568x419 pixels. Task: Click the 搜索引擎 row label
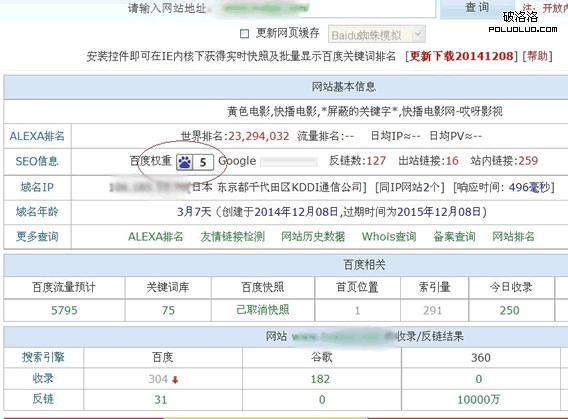coord(43,357)
